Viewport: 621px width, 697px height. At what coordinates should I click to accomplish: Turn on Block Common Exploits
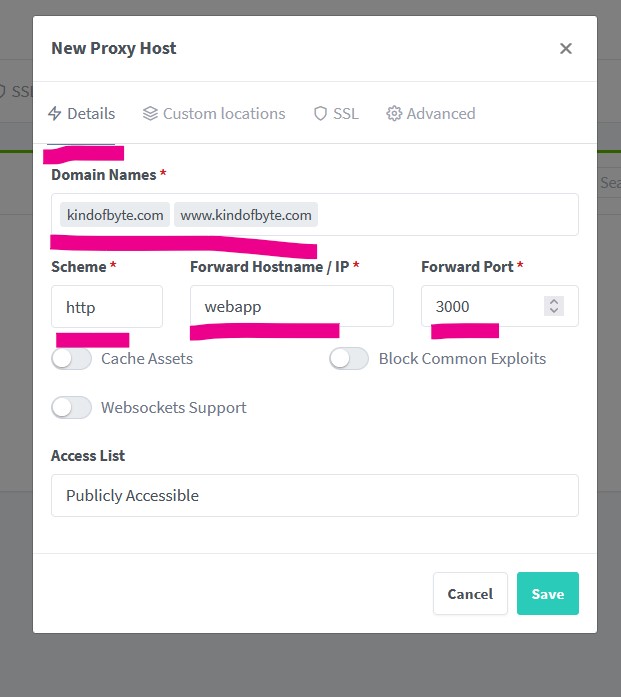349,359
